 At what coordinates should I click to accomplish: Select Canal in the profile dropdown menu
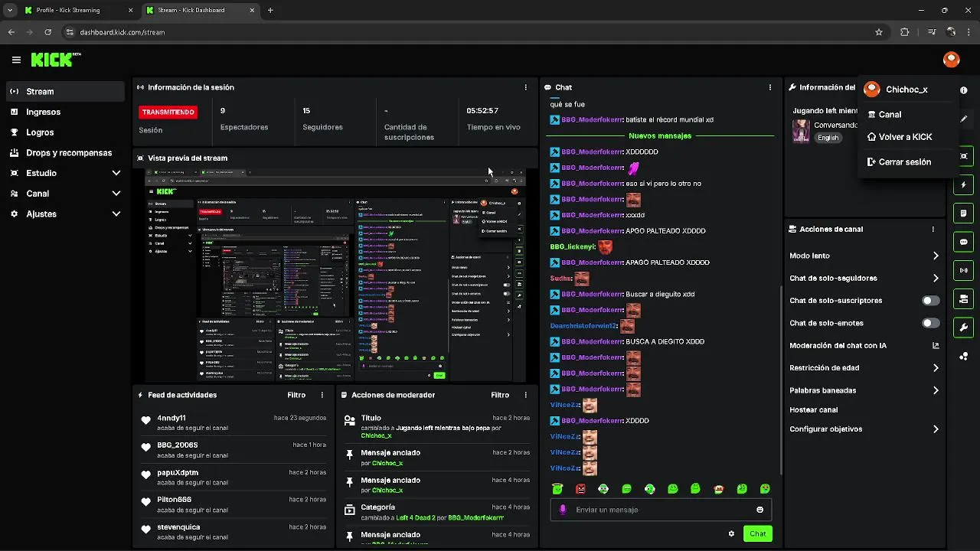[x=907, y=114]
